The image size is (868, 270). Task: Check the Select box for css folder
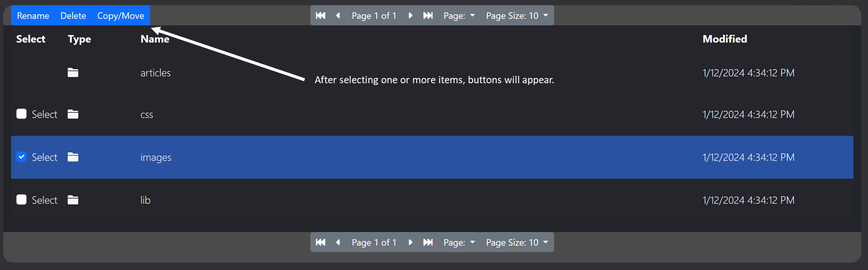coord(21,114)
